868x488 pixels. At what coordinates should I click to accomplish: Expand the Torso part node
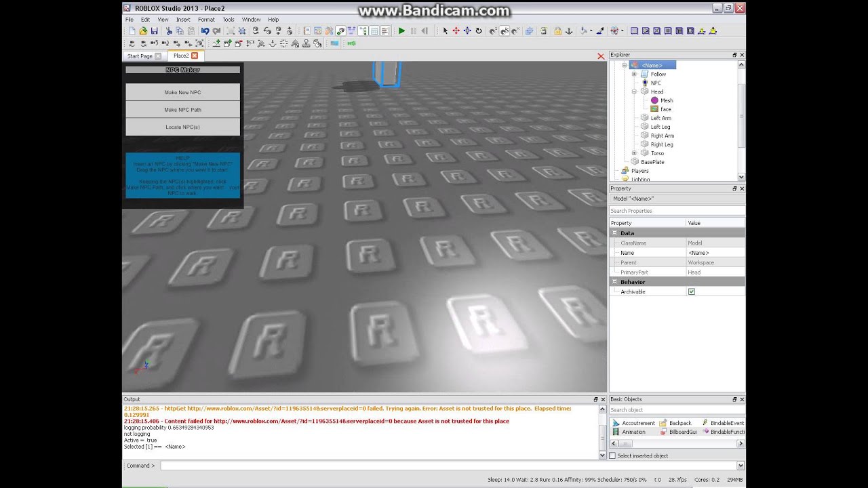pyautogui.click(x=634, y=153)
